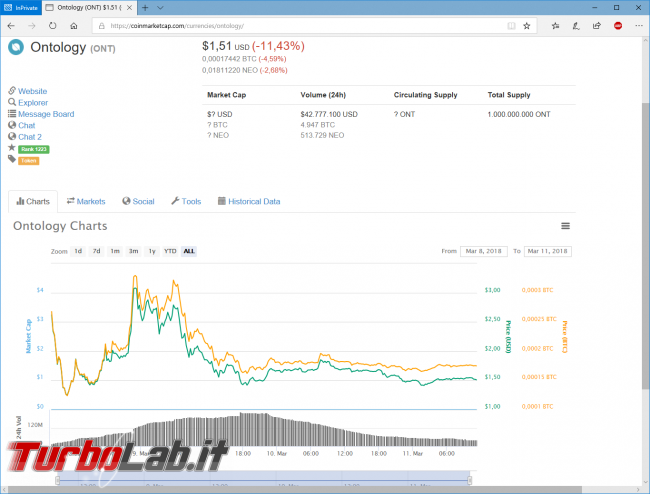Switch to the Historical Data tab

point(249,201)
